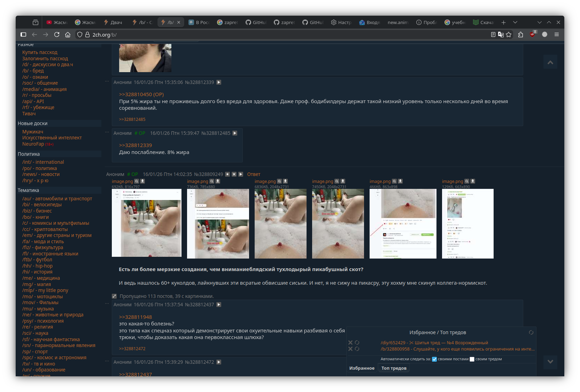Translate this page using the translate icon

pos(501,34)
